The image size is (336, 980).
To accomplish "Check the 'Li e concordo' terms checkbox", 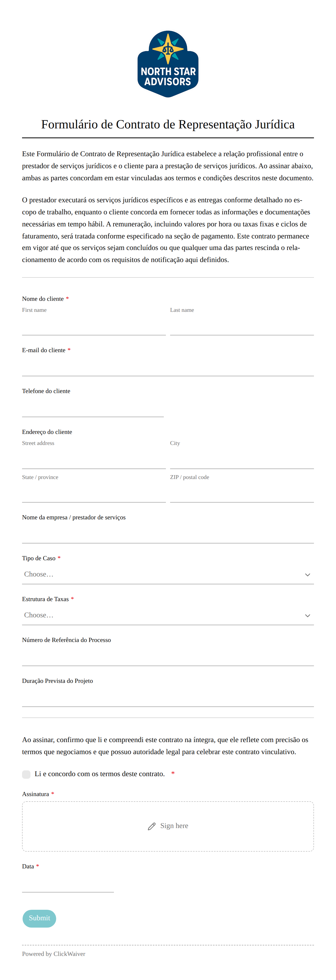I will (26, 774).
